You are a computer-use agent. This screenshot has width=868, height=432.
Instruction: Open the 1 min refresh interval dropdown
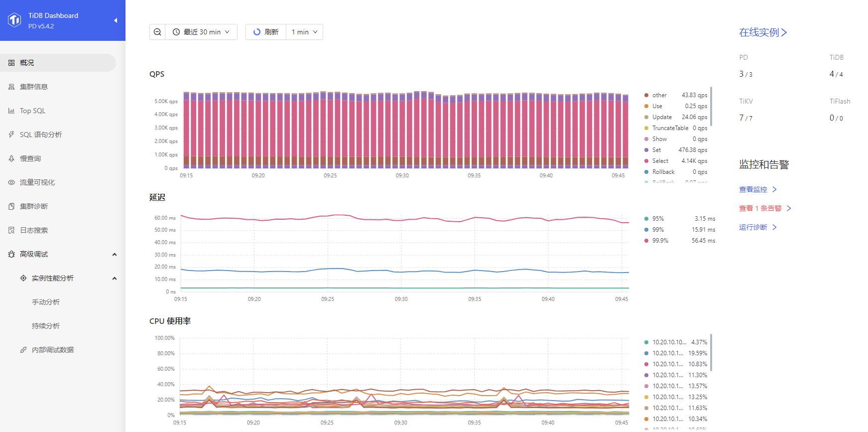tap(304, 32)
